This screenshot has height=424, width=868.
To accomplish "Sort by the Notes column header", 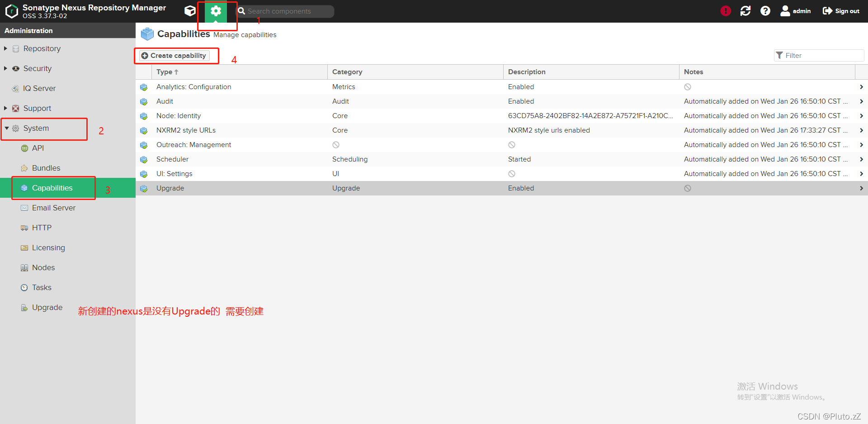I will (x=767, y=72).
